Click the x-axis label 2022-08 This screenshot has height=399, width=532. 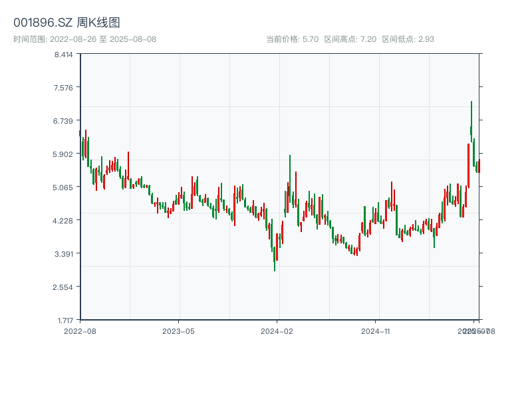[x=80, y=331]
